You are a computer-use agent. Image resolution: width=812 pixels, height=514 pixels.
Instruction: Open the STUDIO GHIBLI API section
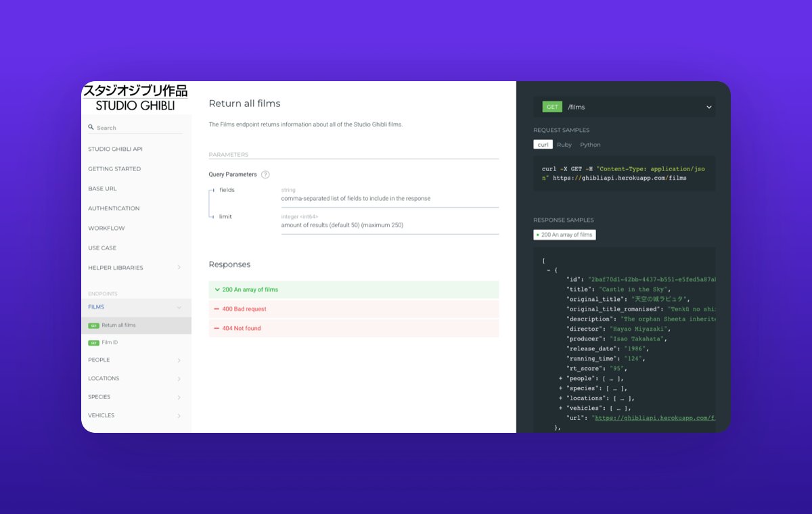115,149
